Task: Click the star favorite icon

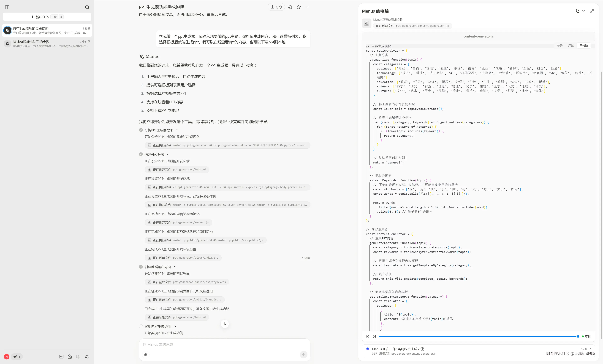Action: [299, 7]
